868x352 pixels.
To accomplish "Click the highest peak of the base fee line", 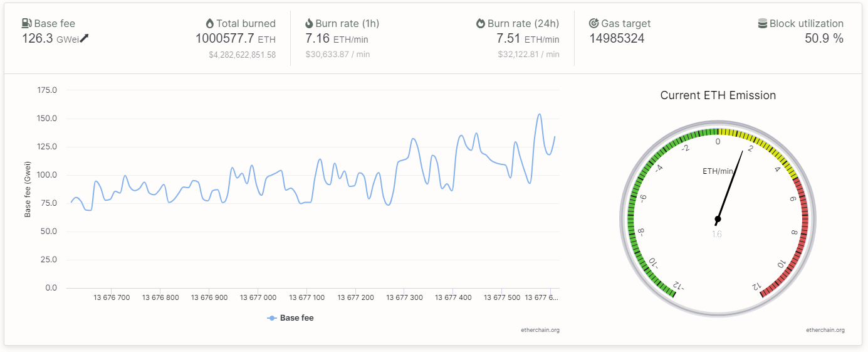I will pyautogui.click(x=540, y=114).
